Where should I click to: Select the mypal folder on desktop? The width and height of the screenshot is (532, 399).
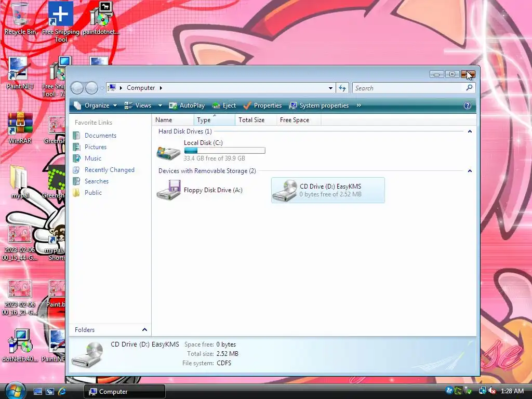[20, 182]
